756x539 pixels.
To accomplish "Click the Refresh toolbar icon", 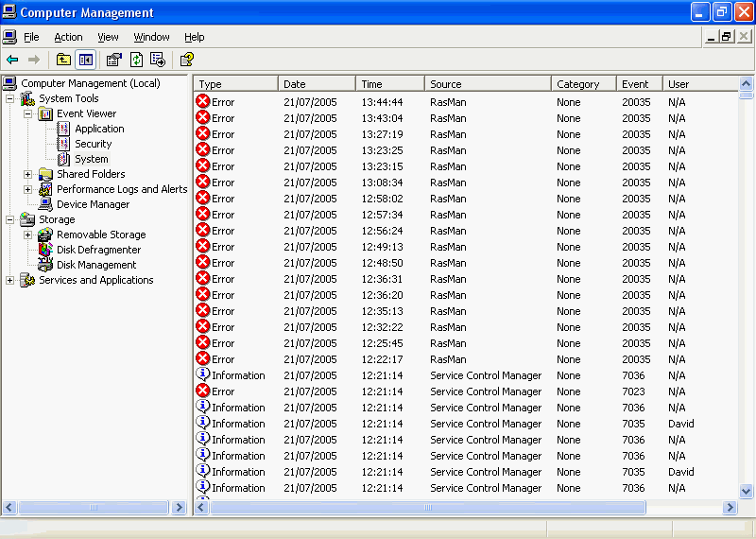I will point(136,60).
